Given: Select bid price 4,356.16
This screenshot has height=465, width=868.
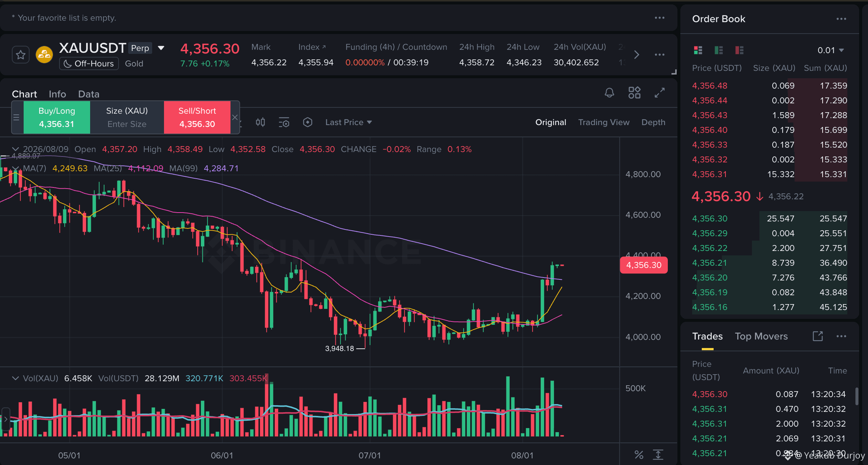Looking at the screenshot, I should click(710, 307).
